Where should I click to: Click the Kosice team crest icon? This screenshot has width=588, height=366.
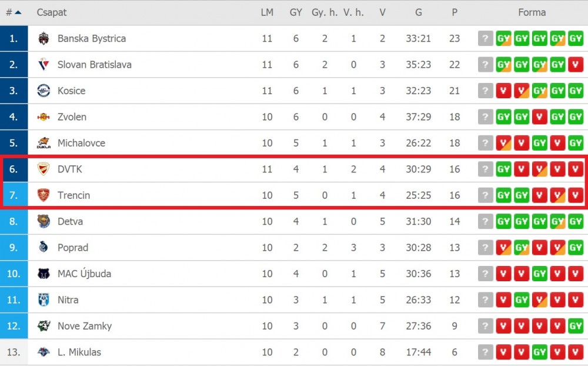click(x=44, y=91)
